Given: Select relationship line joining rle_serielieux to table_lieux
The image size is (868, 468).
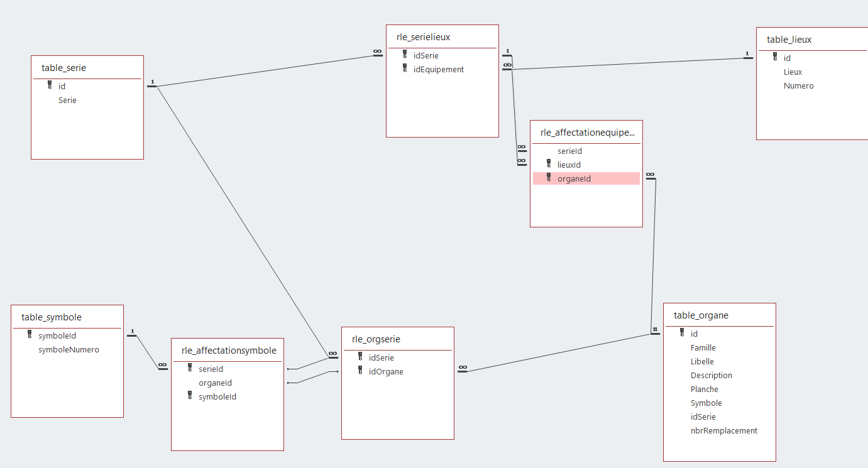Looking at the screenshot, I should point(629,63).
